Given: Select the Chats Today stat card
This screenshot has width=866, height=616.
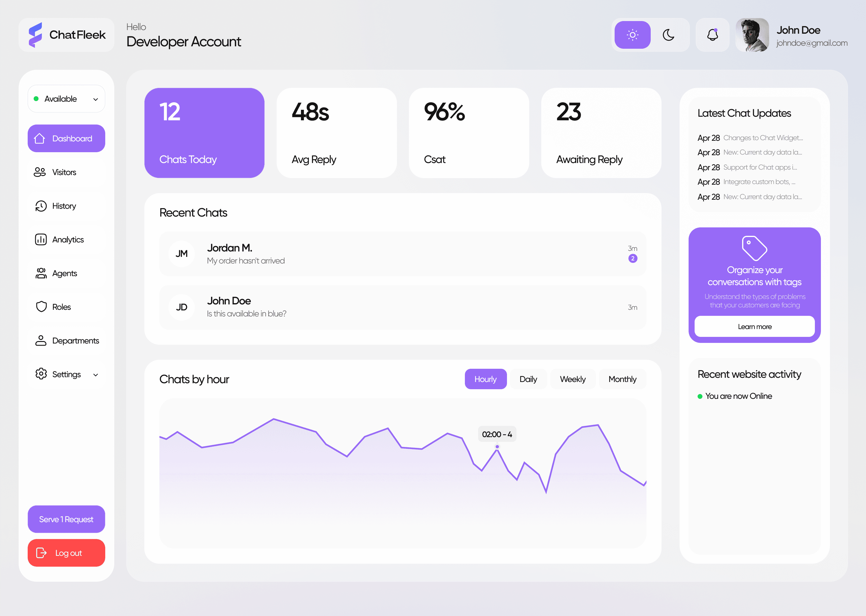Looking at the screenshot, I should pyautogui.click(x=204, y=133).
